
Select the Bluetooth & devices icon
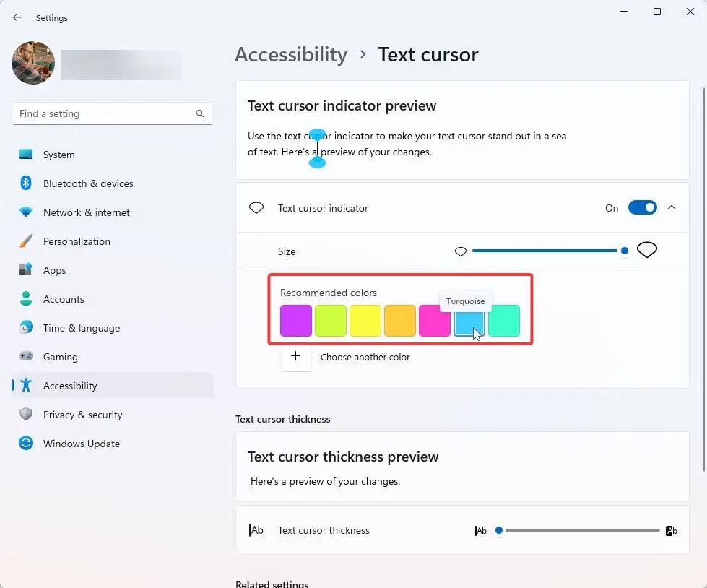click(26, 183)
